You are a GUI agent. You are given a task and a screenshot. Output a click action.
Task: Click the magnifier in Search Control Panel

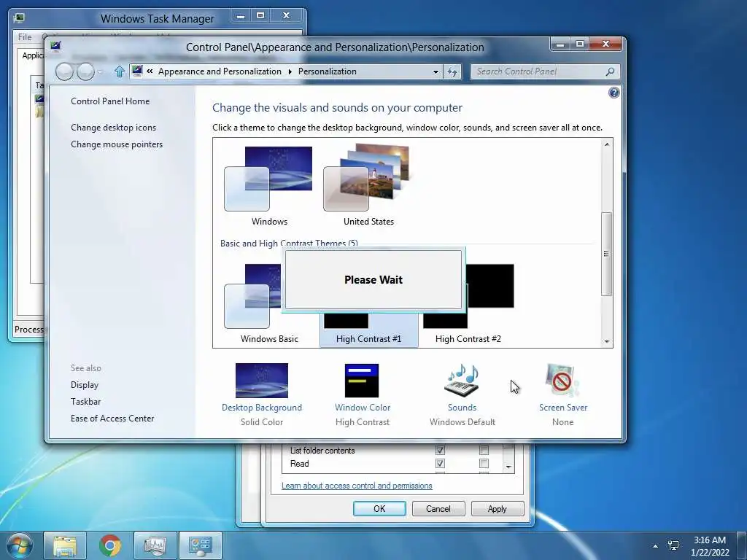[x=610, y=72]
